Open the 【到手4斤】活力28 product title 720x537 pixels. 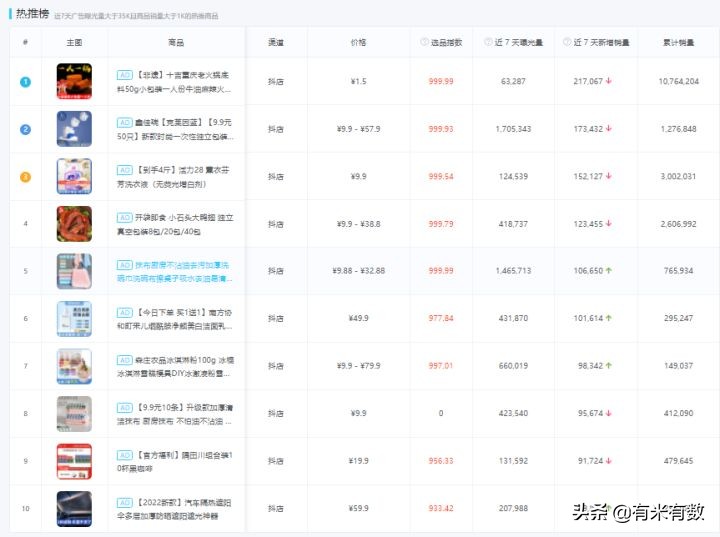click(173, 177)
